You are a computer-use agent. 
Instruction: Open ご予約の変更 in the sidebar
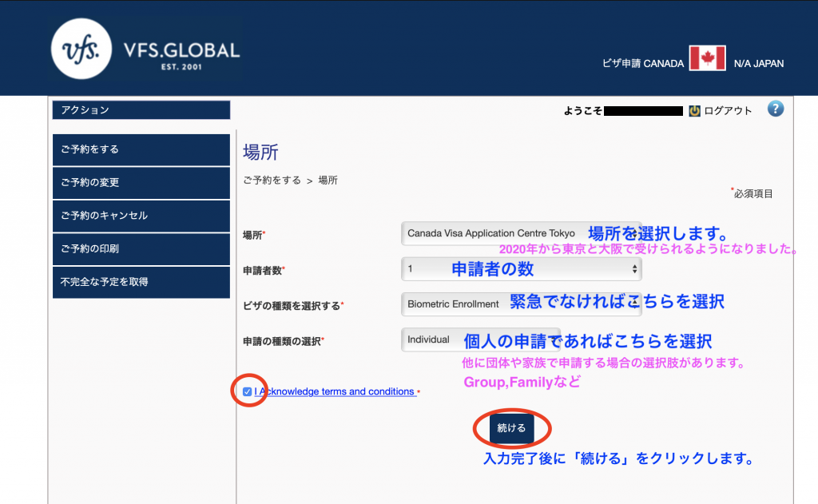click(141, 183)
